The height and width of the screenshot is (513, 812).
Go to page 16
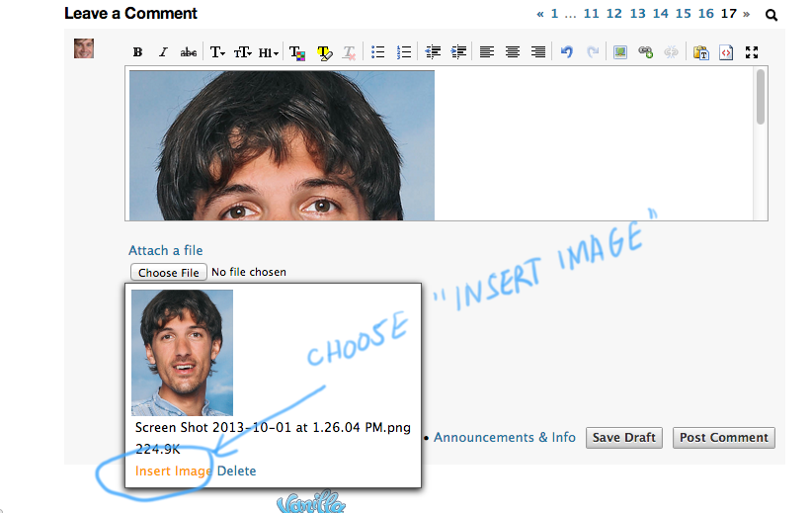tap(706, 14)
